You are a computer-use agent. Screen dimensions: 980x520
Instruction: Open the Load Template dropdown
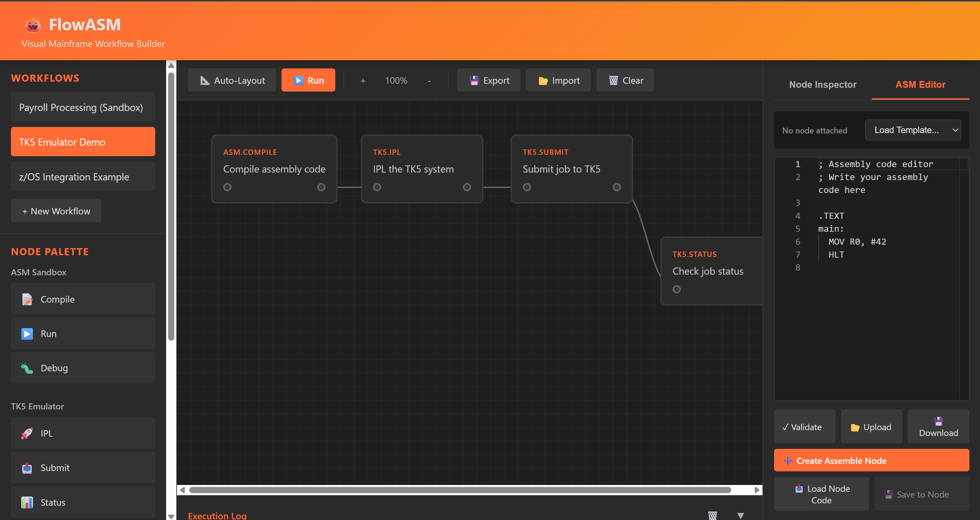tap(912, 130)
